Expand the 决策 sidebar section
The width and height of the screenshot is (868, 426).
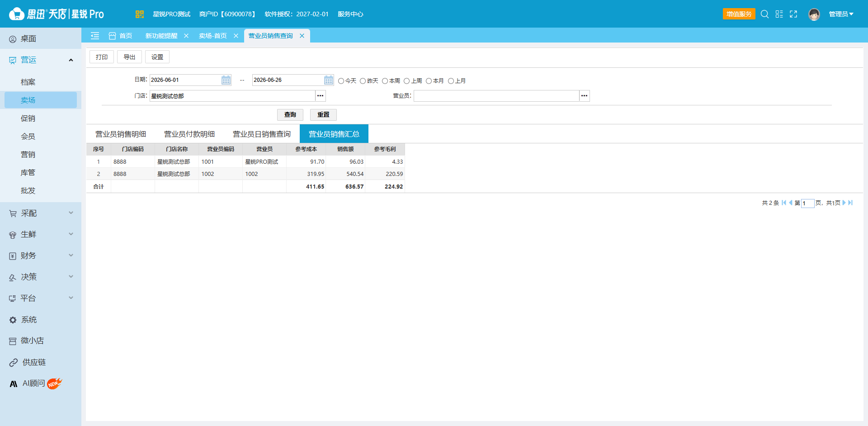click(71, 276)
